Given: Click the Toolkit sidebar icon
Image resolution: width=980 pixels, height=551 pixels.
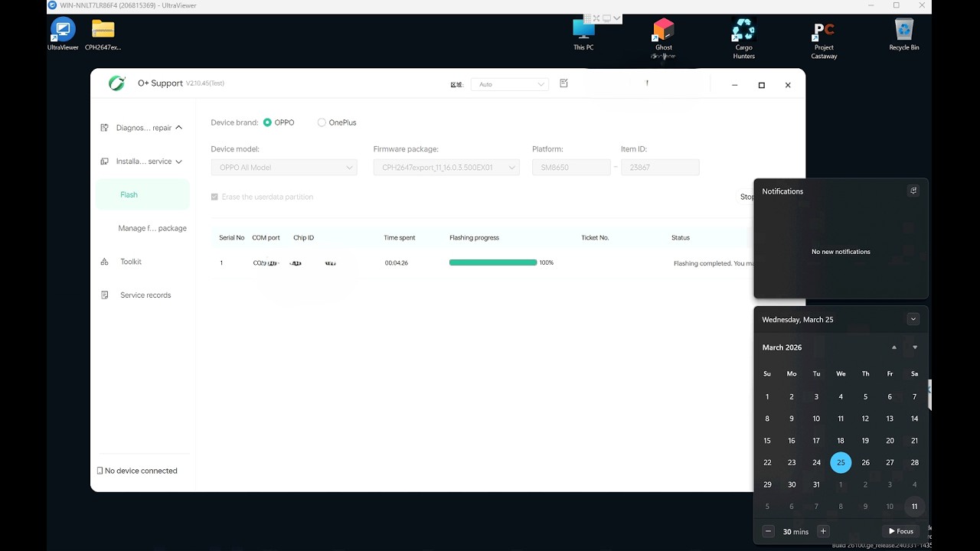Looking at the screenshot, I should pos(104,262).
